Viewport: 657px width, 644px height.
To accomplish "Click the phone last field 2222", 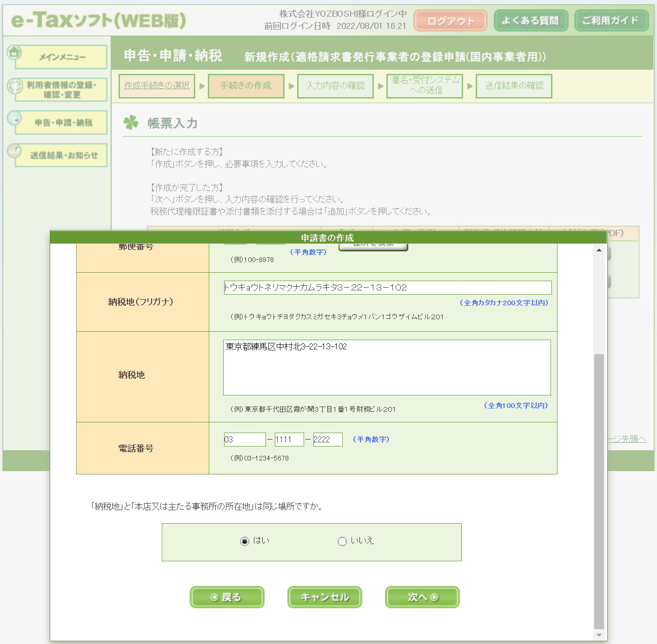I will [x=328, y=440].
